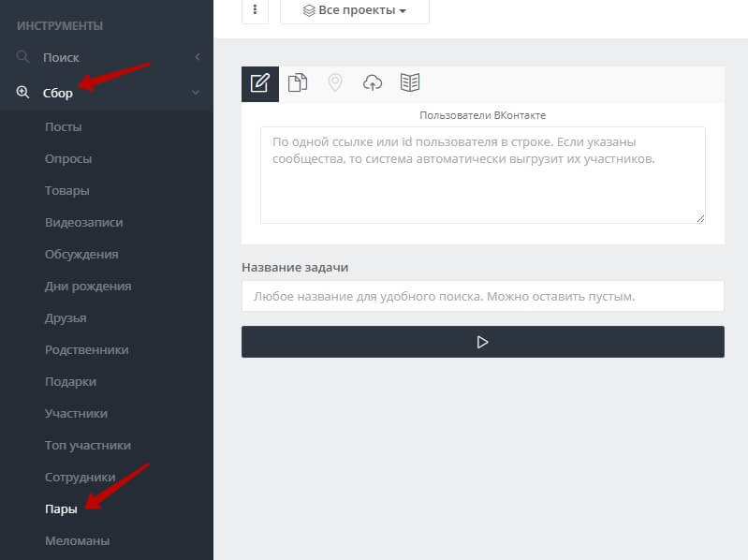Open the Посты menu item
This screenshot has width=748, height=560.
coord(64,126)
